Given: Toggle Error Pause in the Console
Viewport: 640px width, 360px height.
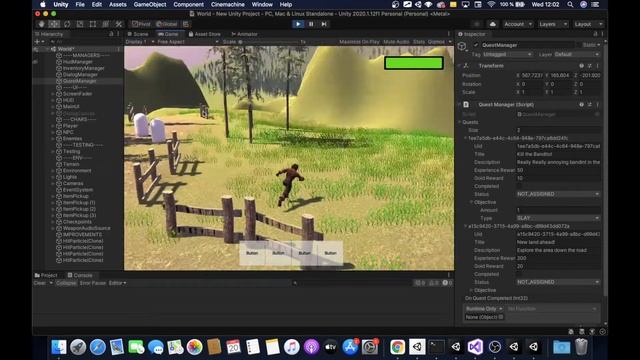Looking at the screenshot, I should click(x=93, y=283).
